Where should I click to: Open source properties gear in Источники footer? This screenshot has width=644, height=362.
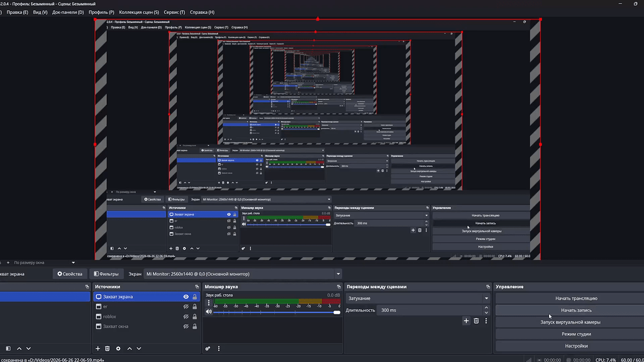118,348
